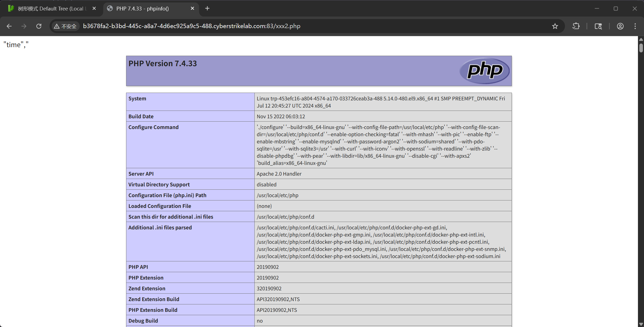Open Chrome three-dot menu
Image resolution: width=644 pixels, height=327 pixels.
click(x=635, y=26)
